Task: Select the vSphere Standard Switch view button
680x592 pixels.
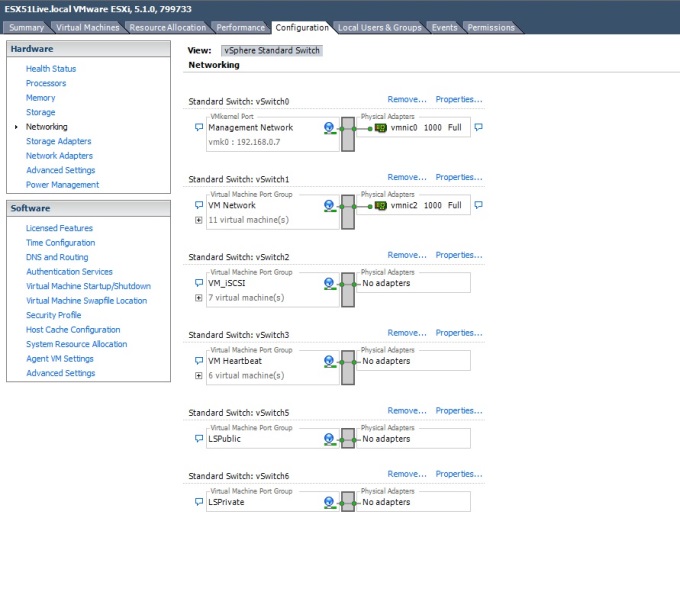Action: click(272, 50)
